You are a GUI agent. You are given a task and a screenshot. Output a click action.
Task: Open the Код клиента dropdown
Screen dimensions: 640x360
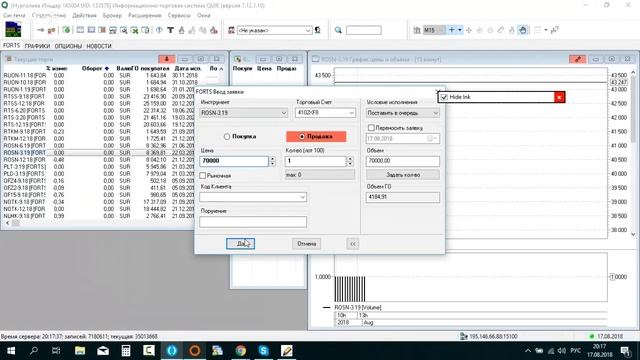pyautogui.click(x=253, y=197)
